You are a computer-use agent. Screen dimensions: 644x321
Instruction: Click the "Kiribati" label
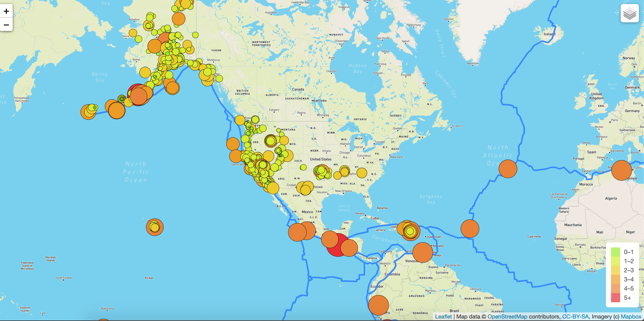(149, 278)
